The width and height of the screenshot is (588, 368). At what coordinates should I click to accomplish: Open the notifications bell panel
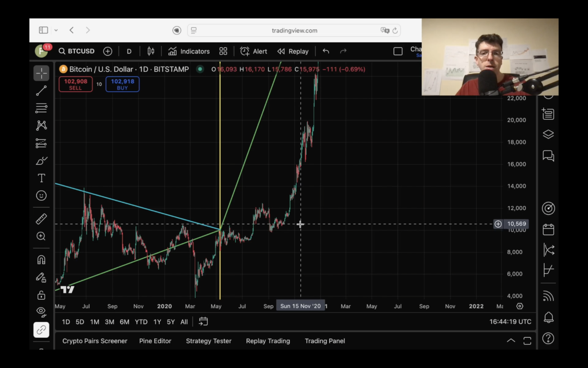tap(548, 317)
